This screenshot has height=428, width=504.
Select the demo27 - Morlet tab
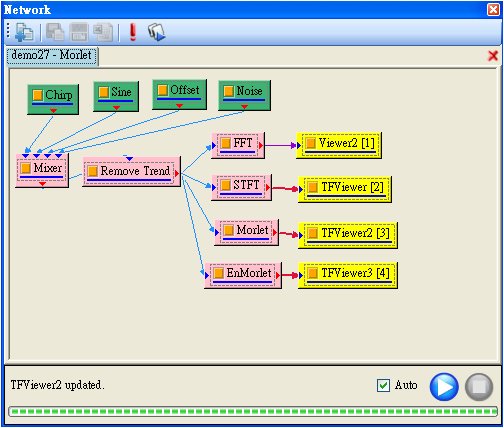tap(52, 56)
